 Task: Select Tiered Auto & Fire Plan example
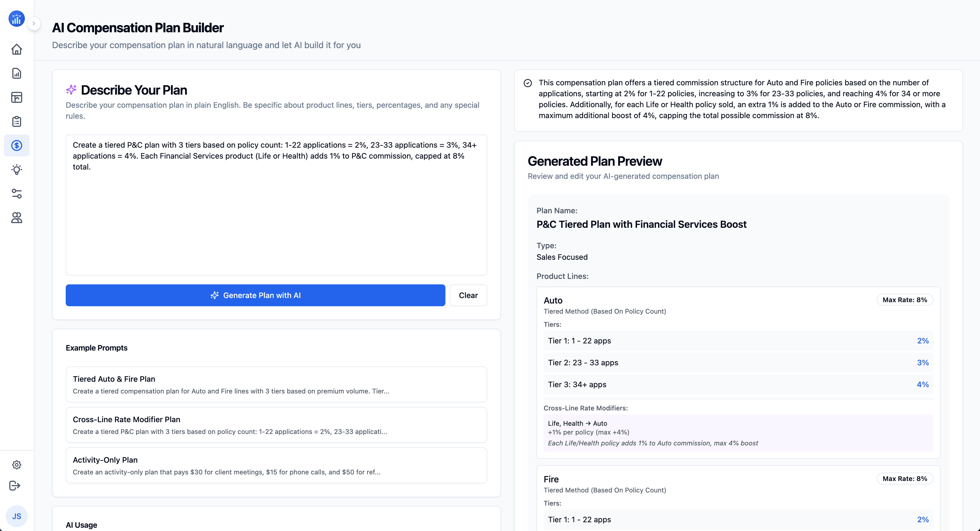tap(276, 384)
